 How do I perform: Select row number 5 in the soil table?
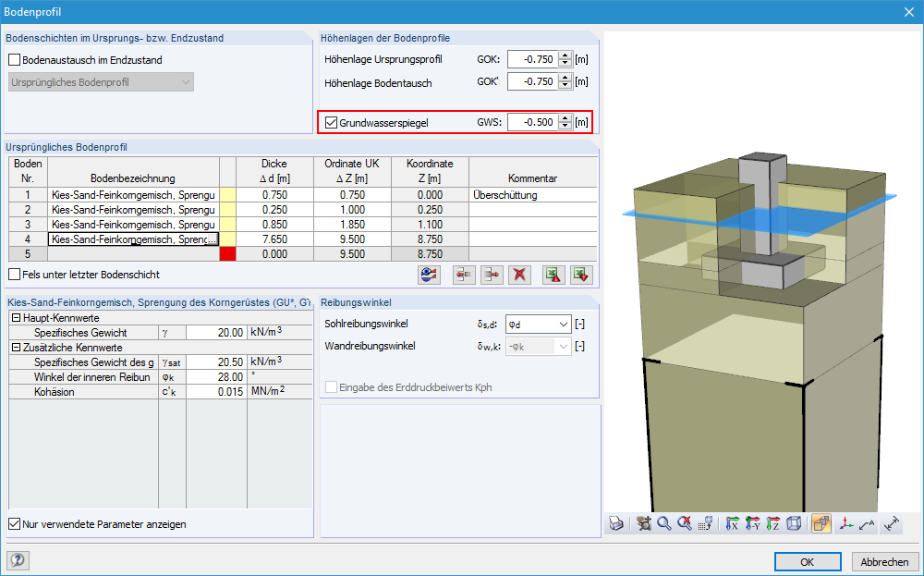pyautogui.click(x=28, y=254)
